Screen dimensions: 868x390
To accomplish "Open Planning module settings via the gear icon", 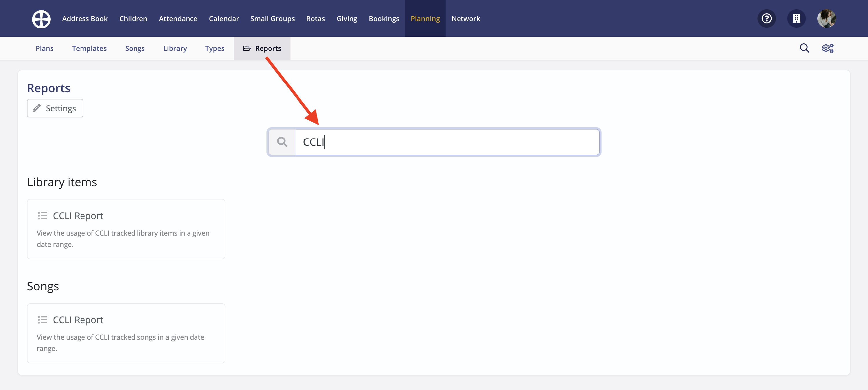I will tap(827, 48).
